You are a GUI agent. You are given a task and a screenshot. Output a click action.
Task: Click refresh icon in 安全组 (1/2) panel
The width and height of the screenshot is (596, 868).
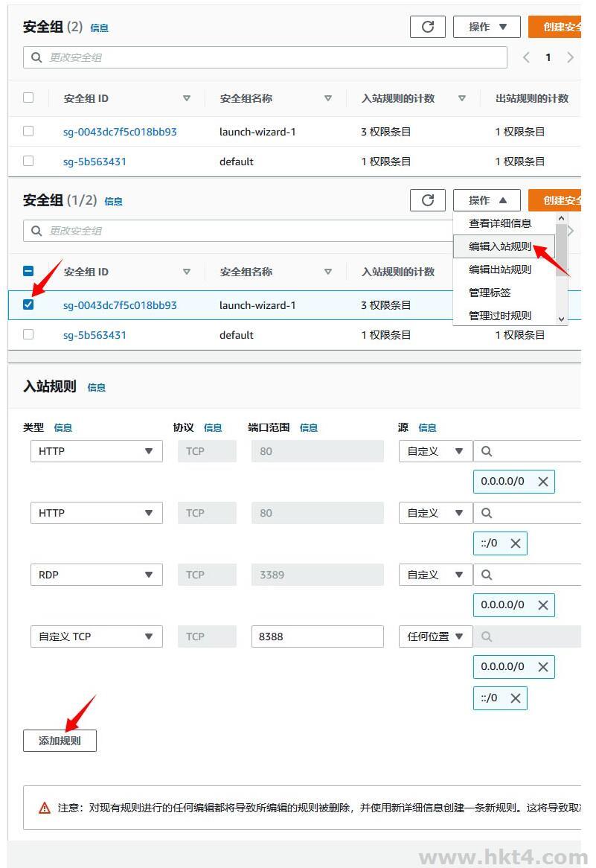[427, 200]
